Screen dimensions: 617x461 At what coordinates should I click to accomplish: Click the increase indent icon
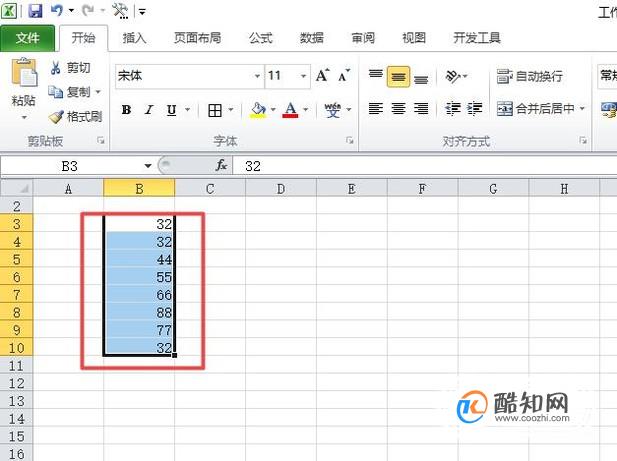click(475, 108)
